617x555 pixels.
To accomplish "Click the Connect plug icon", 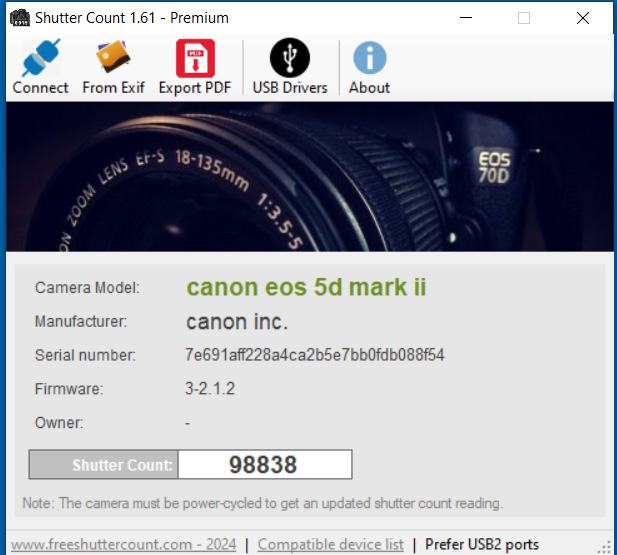I will (x=41, y=58).
